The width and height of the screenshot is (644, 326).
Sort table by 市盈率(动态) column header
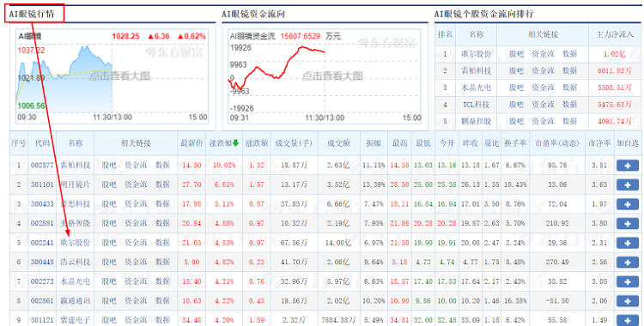point(557,143)
